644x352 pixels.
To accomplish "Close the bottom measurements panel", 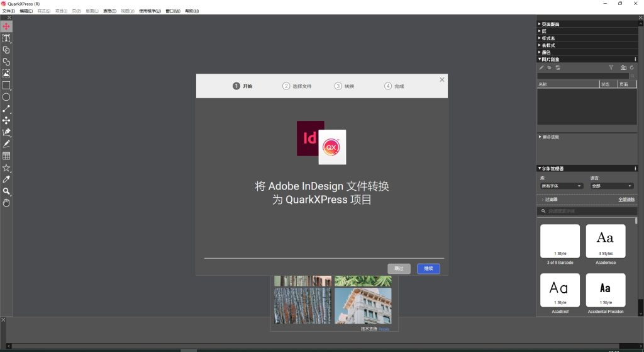I will tap(3, 319).
